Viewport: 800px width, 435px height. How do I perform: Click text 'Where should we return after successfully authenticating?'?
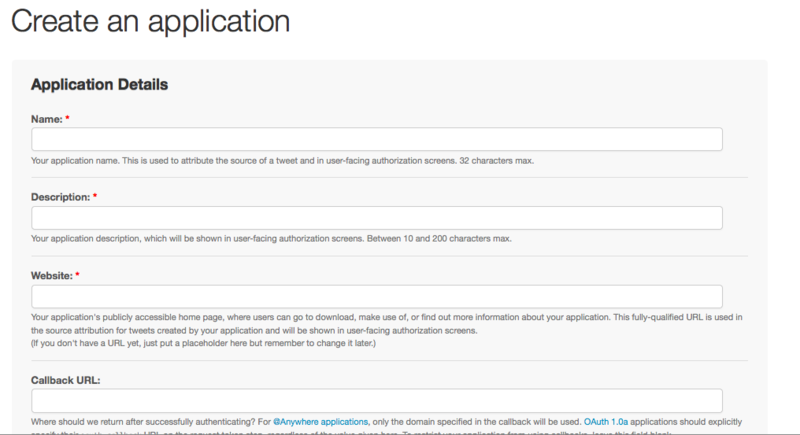(143, 422)
